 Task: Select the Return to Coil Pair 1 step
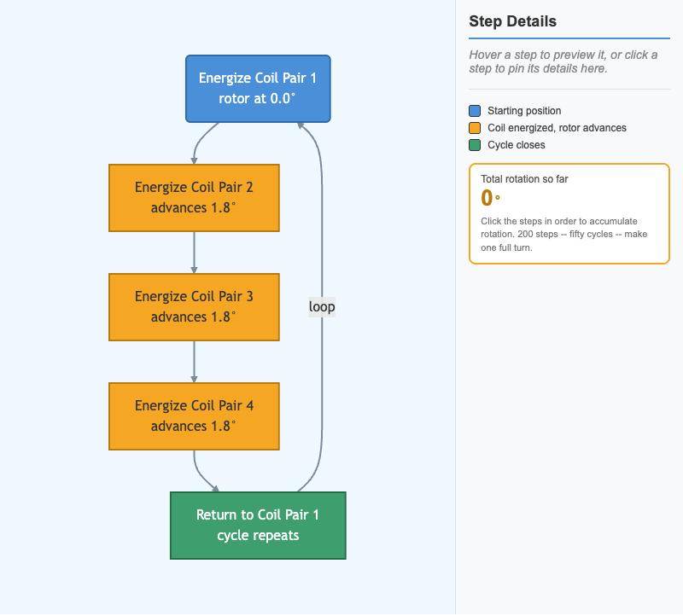pos(258,526)
